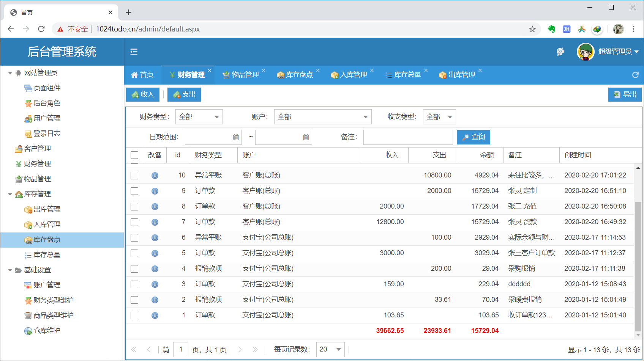The image size is (644, 361).
Task: Toggle the select-all checkbox in table header
Action: pyautogui.click(x=134, y=155)
